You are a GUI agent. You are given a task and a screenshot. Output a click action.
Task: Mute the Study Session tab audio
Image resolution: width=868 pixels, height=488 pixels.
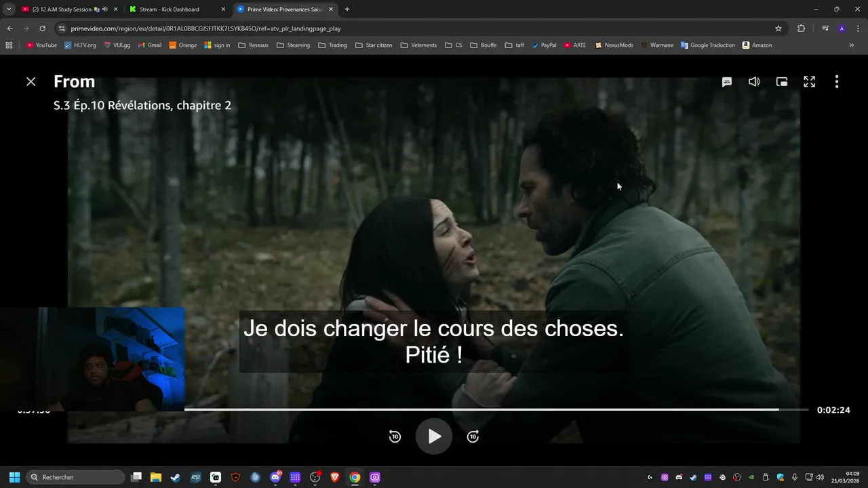click(104, 9)
